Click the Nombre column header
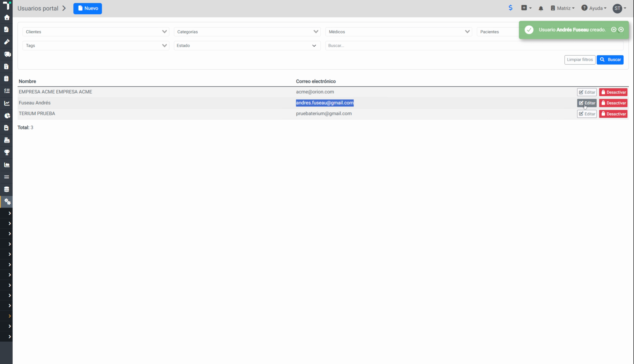Image resolution: width=634 pixels, height=364 pixels. pyautogui.click(x=27, y=81)
